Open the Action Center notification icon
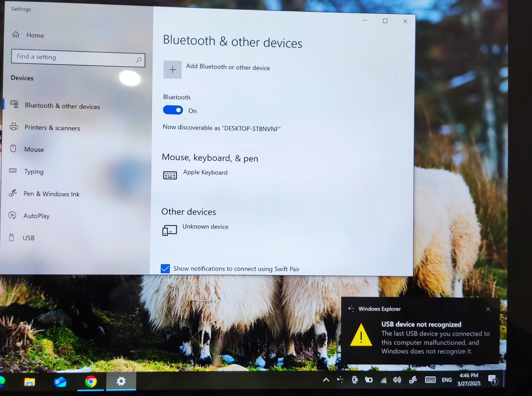The image size is (532, 396). (493, 380)
